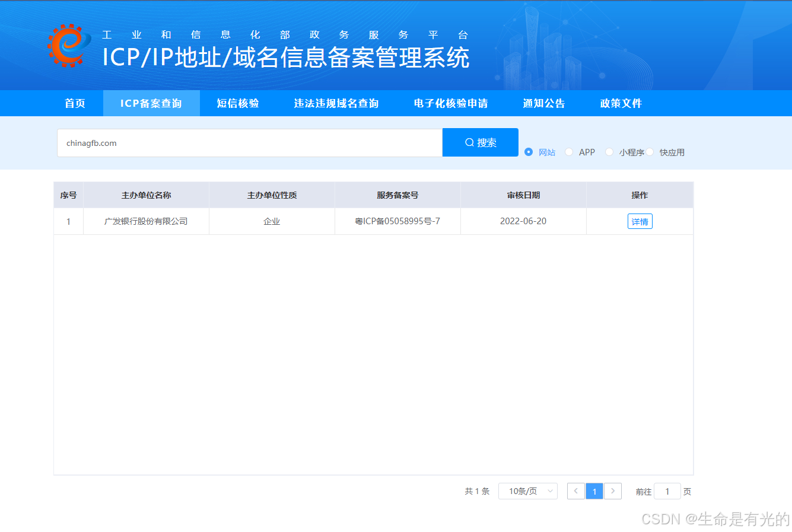Select the APP radio button
Image resolution: width=792 pixels, height=532 pixels.
click(568, 152)
